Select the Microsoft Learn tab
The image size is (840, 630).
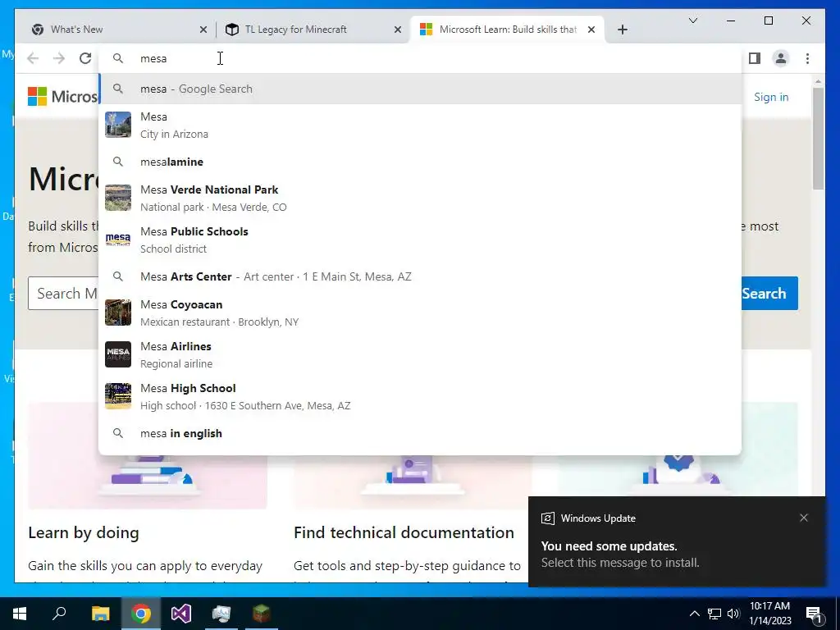coord(507,30)
